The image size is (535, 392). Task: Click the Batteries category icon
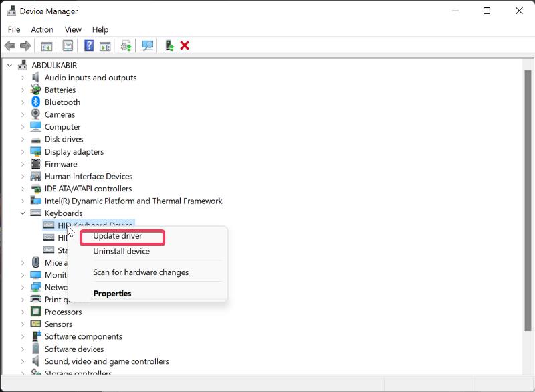coord(35,90)
